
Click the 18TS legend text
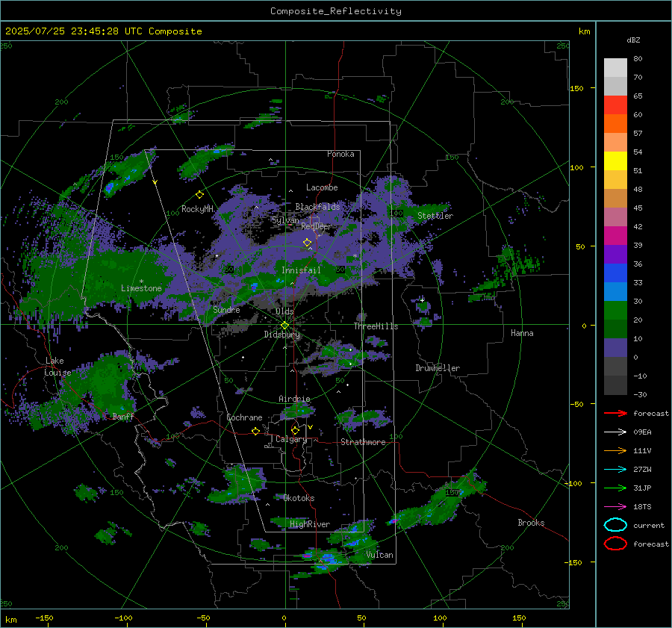coord(642,507)
